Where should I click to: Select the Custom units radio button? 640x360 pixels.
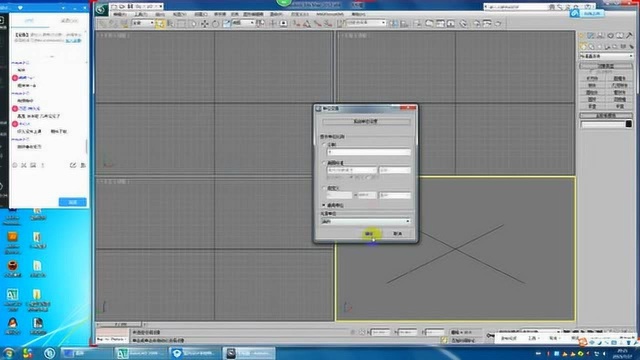[324, 188]
